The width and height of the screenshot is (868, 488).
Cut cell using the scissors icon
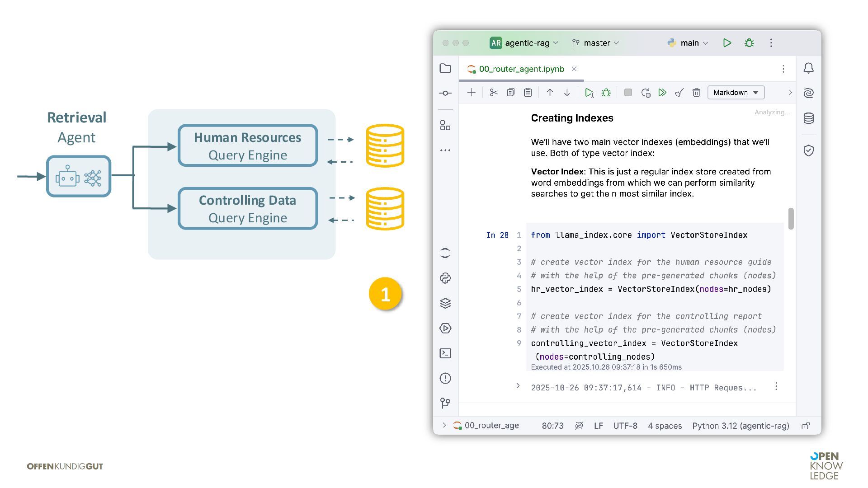click(x=493, y=93)
